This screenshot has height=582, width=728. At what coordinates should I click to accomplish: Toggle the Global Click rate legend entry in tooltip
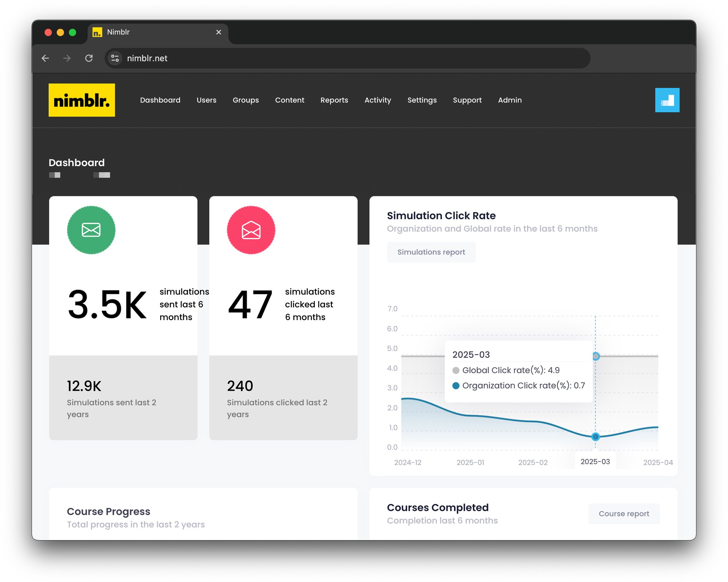[456, 370]
